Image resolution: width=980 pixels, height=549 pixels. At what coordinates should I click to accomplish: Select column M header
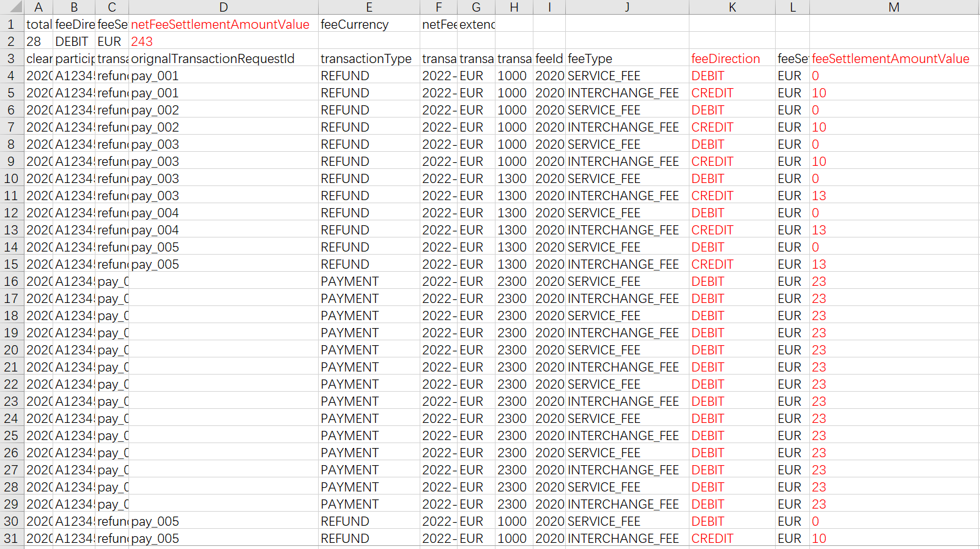pos(894,7)
